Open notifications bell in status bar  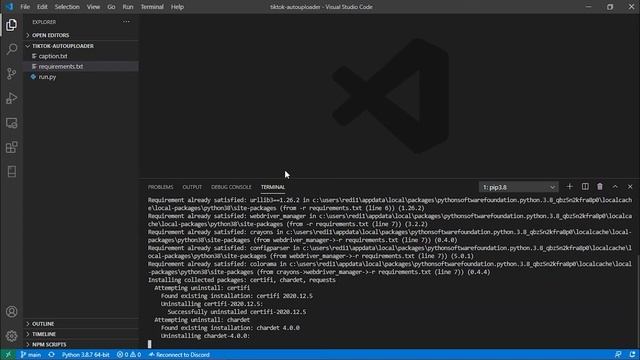click(632, 355)
